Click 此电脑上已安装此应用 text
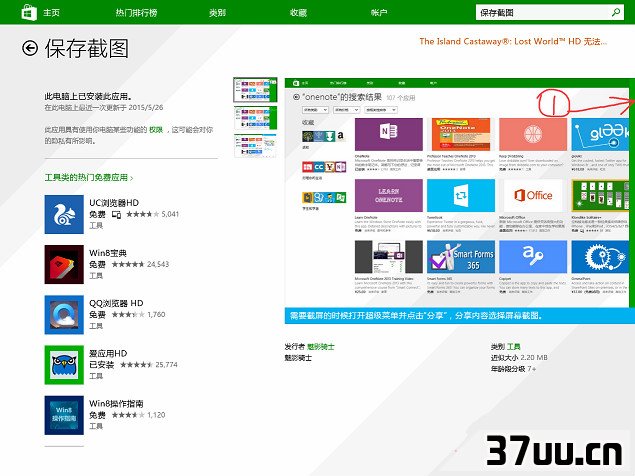The width and height of the screenshot is (635, 476). click(88, 96)
